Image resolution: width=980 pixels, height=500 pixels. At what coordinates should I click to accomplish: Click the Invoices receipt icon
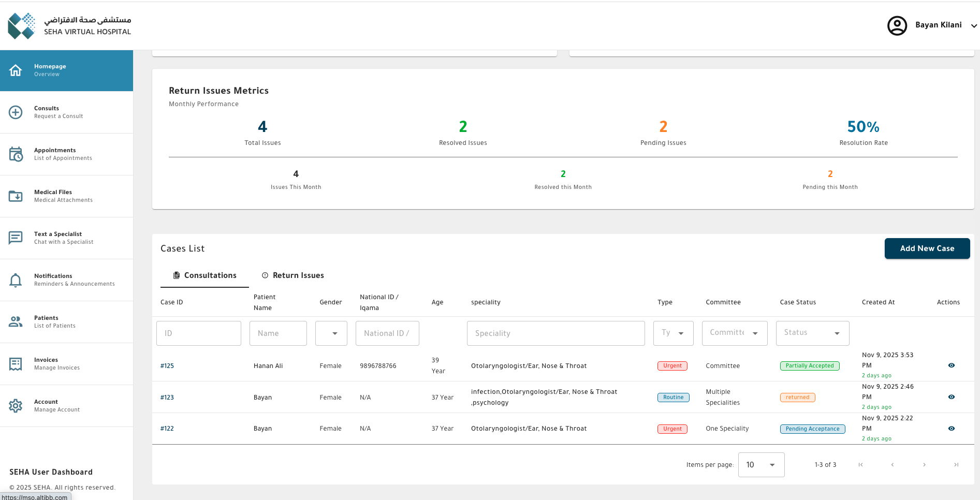(x=16, y=364)
